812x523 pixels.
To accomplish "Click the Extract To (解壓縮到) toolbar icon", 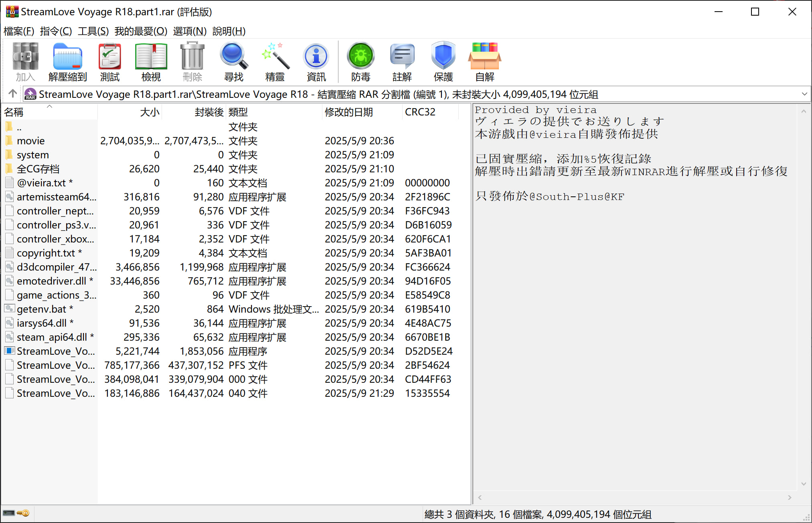I will (67, 62).
